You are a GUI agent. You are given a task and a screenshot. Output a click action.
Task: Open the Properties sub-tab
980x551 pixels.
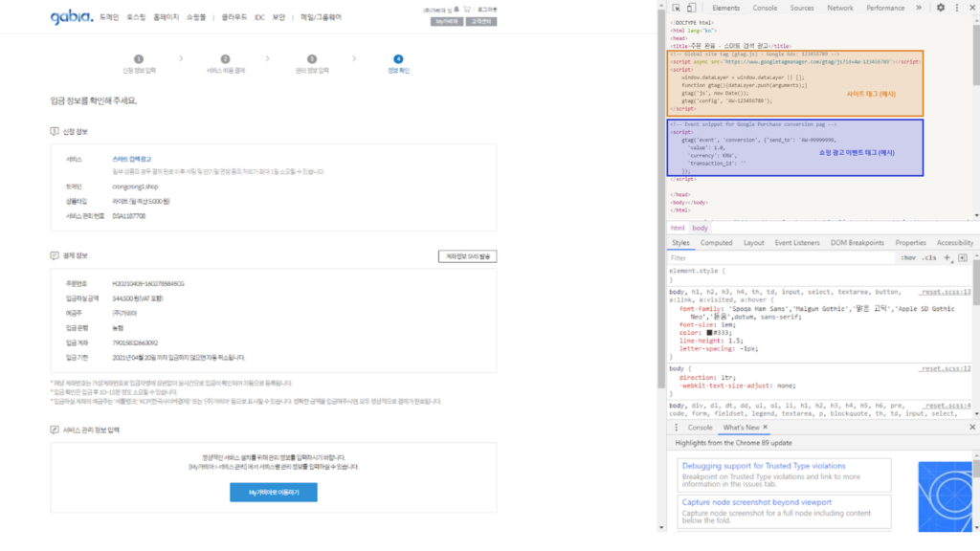tap(911, 243)
